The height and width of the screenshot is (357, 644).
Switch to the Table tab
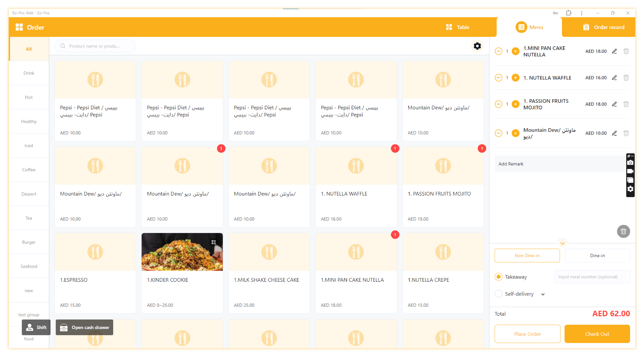457,27
